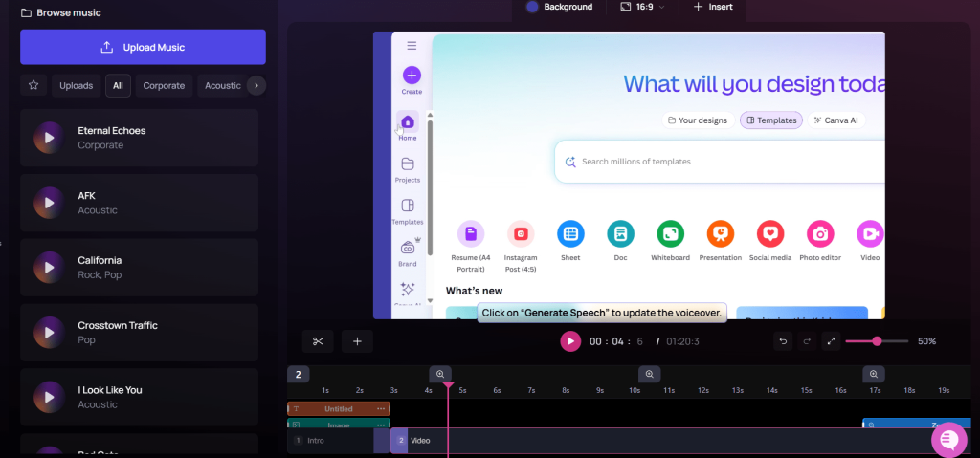Image resolution: width=980 pixels, height=458 pixels.
Task: Open Templates in preview sidebar
Action: coord(408,211)
